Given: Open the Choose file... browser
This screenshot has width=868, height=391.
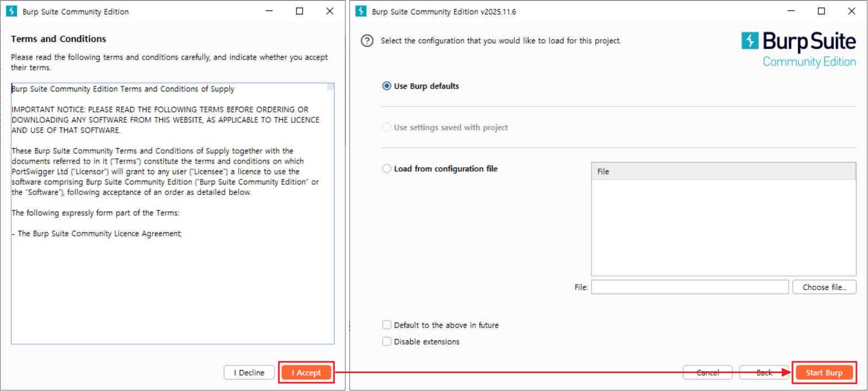Looking at the screenshot, I should [824, 287].
